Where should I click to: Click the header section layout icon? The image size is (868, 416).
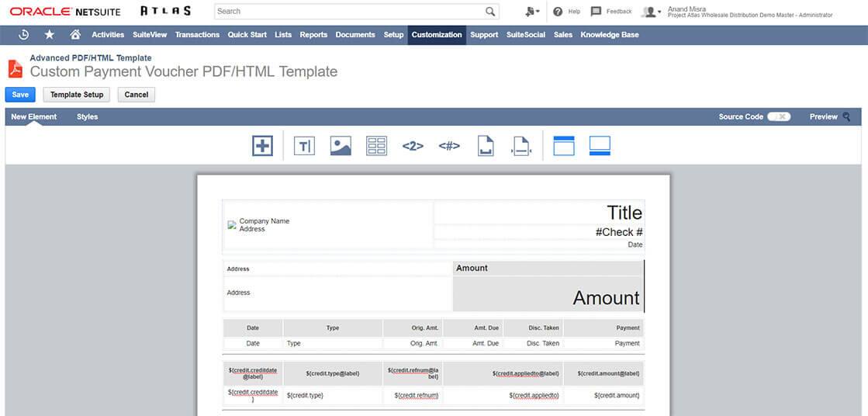tap(563, 145)
